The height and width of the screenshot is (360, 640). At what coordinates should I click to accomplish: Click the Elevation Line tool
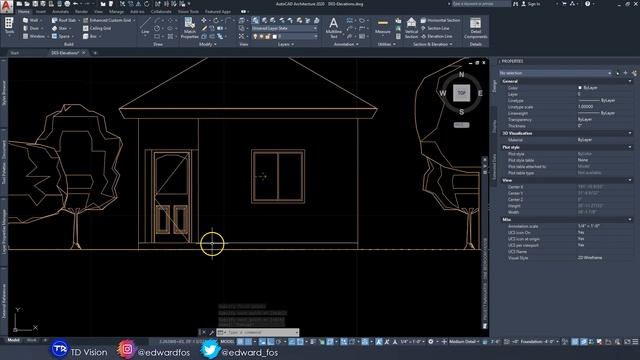(436, 36)
